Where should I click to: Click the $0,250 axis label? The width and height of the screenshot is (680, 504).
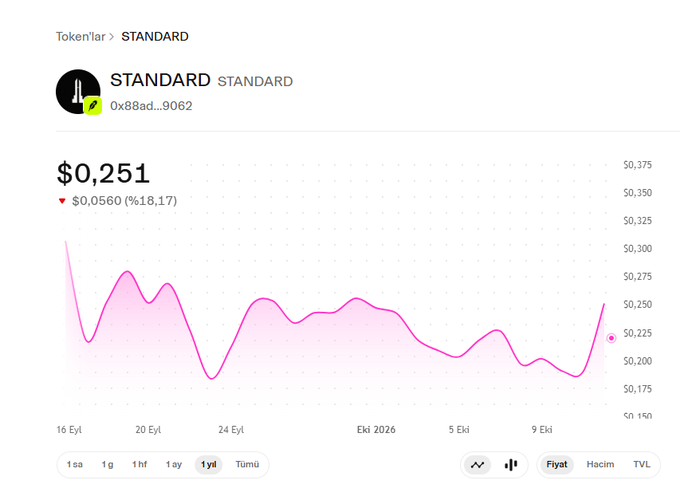[x=638, y=304]
